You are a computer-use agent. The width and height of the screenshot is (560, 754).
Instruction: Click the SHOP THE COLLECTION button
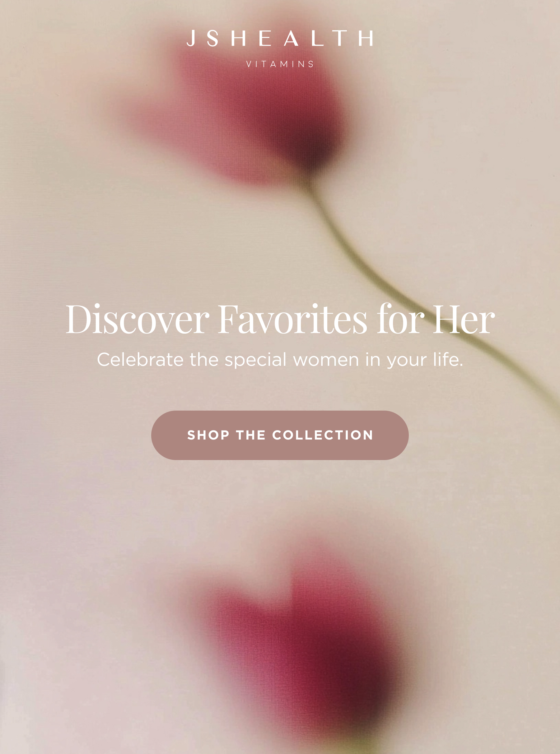(280, 435)
